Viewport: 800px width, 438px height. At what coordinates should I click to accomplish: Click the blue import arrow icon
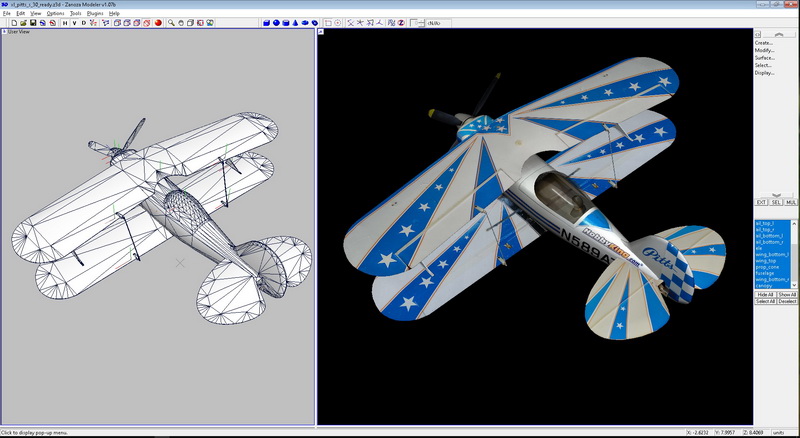(43, 23)
